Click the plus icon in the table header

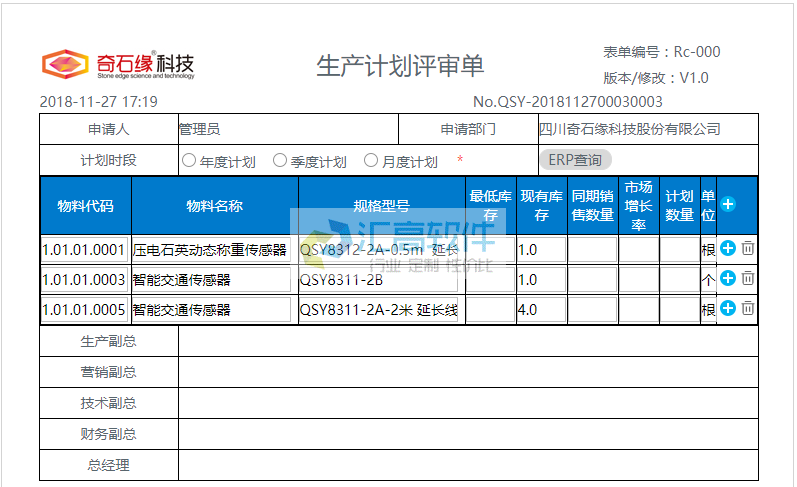[728, 204]
